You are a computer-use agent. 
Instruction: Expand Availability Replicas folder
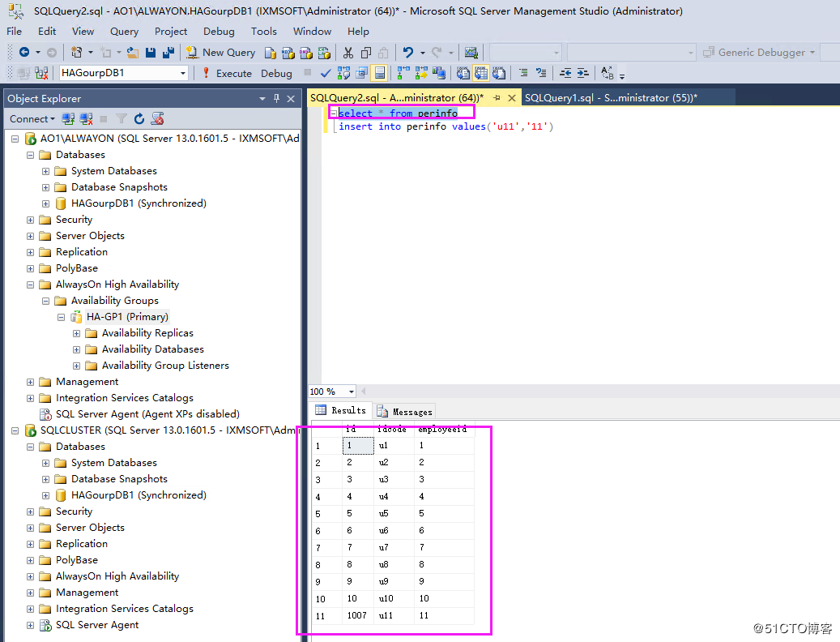click(x=77, y=333)
